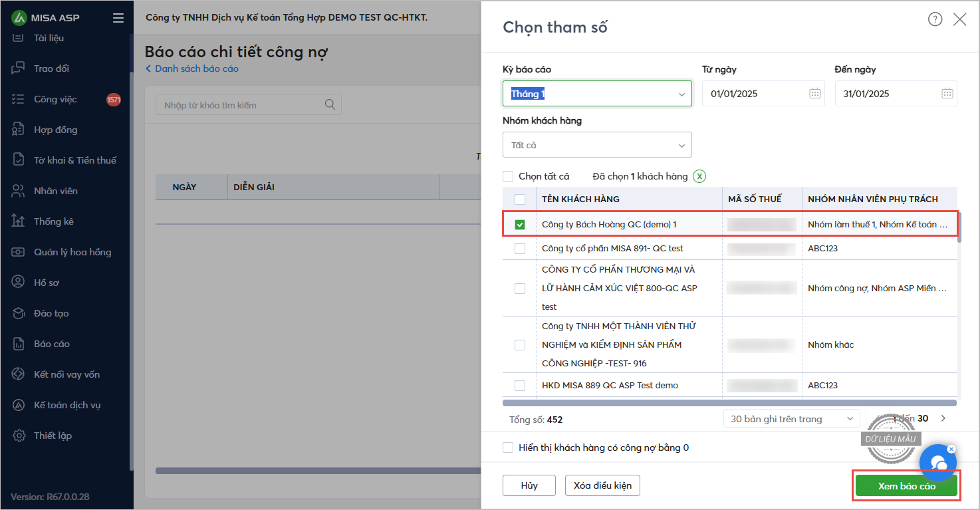Screen dimensions: 980x510
Task: Click the Đến ngày date field
Action: 896,94
